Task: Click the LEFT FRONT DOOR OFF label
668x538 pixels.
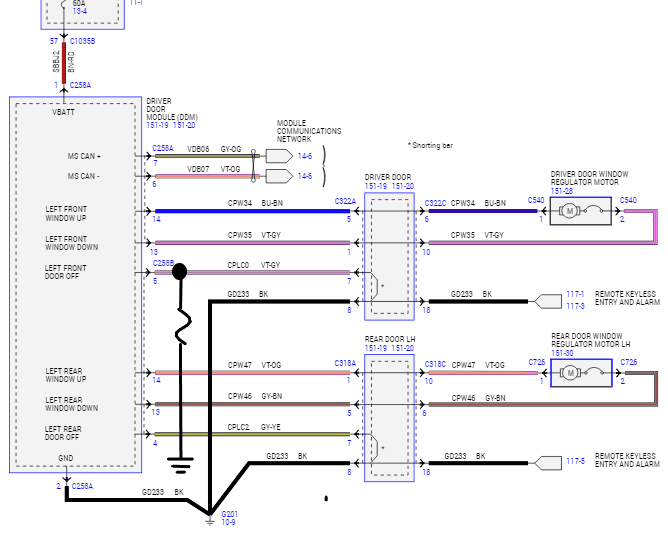Action: click(x=66, y=272)
